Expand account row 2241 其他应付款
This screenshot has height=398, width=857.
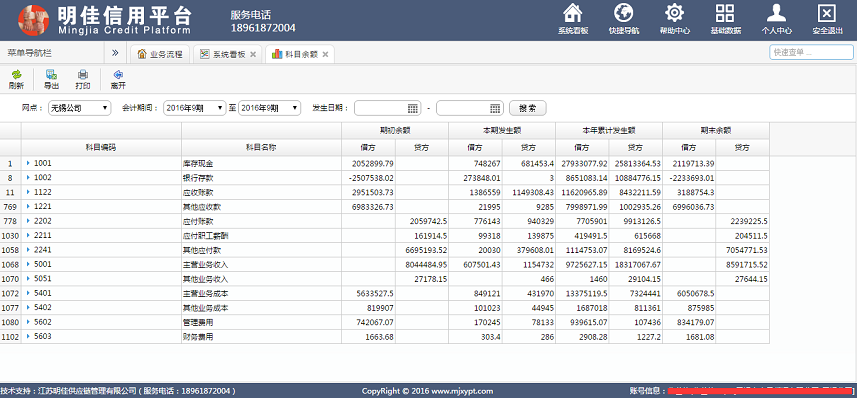[28, 250]
